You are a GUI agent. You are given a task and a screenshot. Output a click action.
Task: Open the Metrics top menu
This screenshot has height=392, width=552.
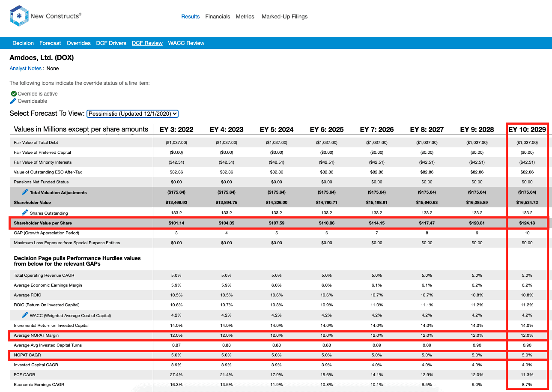coord(245,17)
